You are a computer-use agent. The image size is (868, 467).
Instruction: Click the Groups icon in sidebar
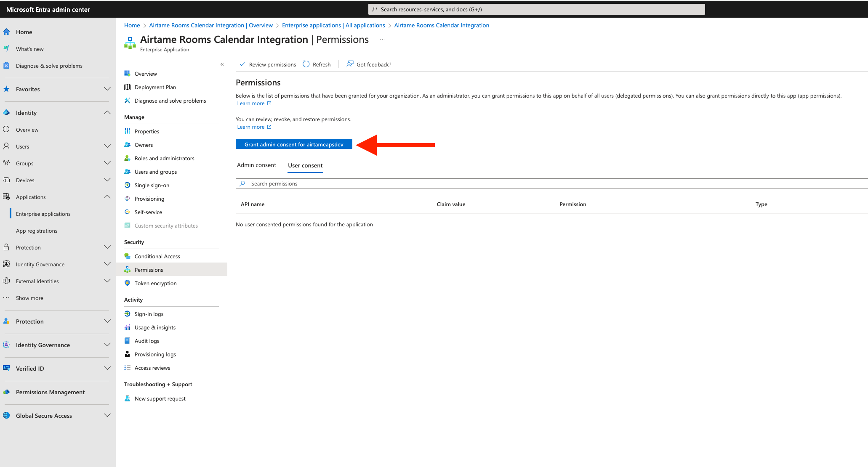(6, 163)
